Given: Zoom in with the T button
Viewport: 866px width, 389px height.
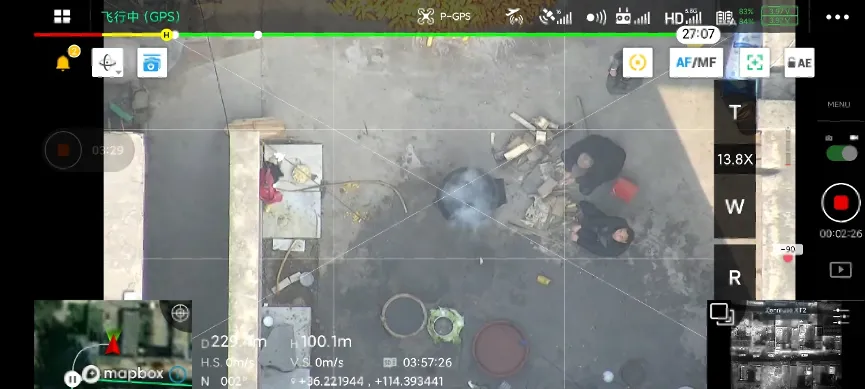Looking at the screenshot, I should [x=735, y=113].
